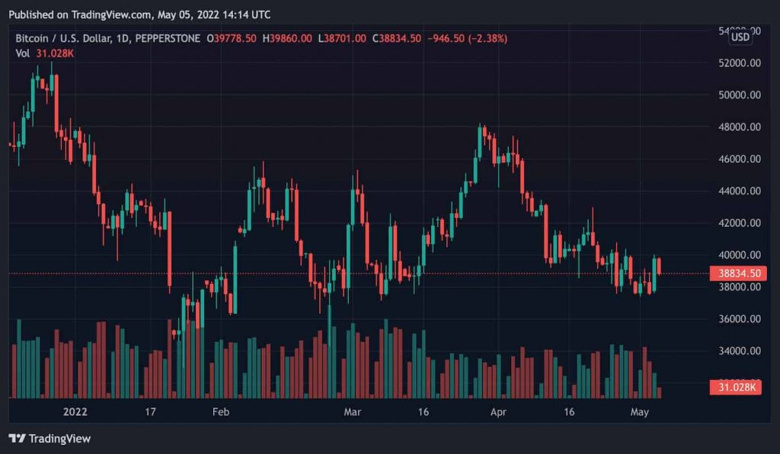Viewport: 780px width, 454px height.
Task: Click the Mar time axis label
Action: pyautogui.click(x=352, y=412)
